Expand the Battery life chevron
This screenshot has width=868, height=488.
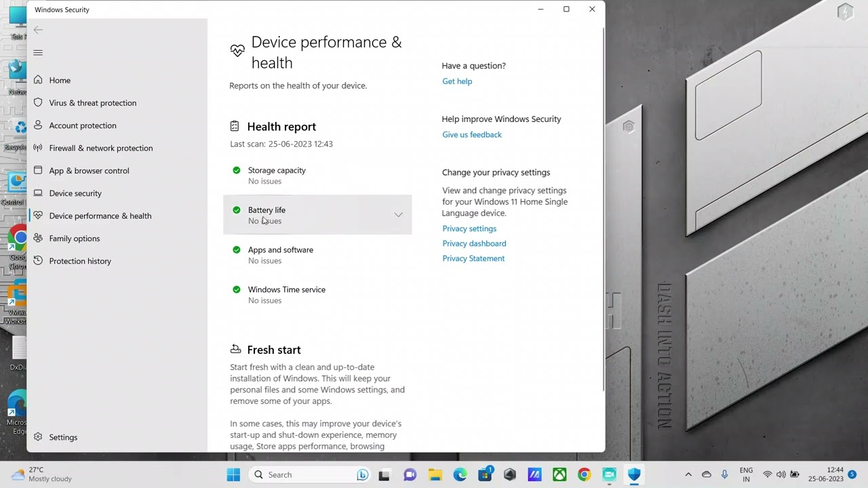coord(398,215)
